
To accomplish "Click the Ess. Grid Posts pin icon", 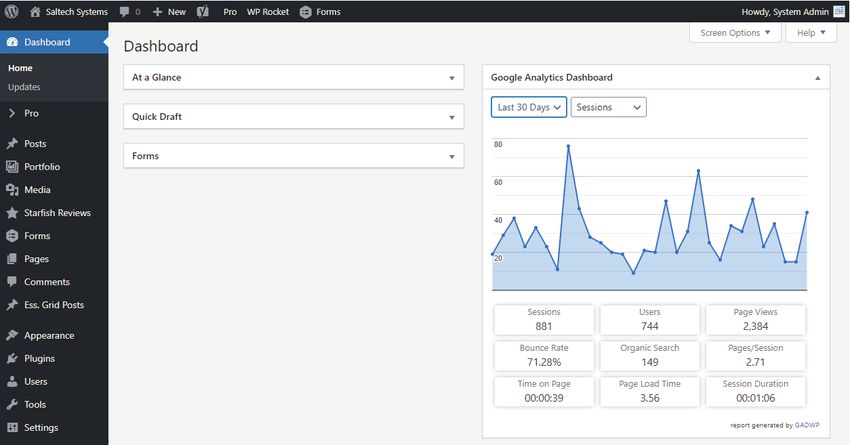I will pyautogui.click(x=12, y=305).
